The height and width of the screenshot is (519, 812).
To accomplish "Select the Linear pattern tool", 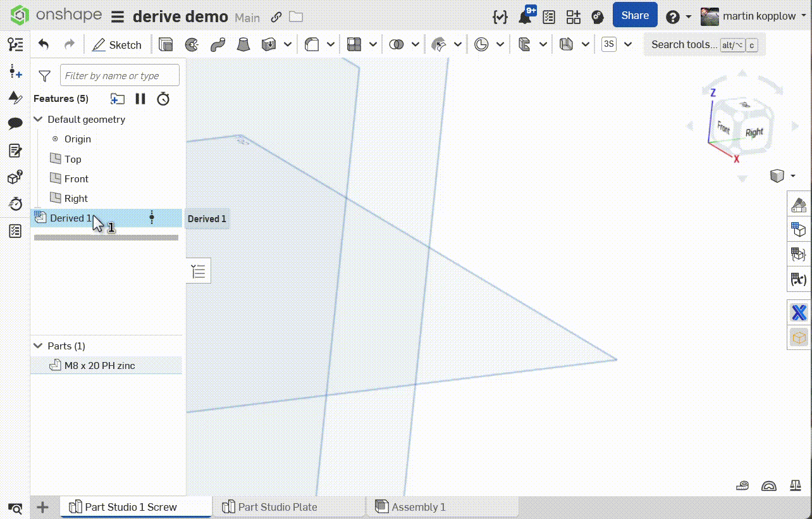I will tap(354, 44).
